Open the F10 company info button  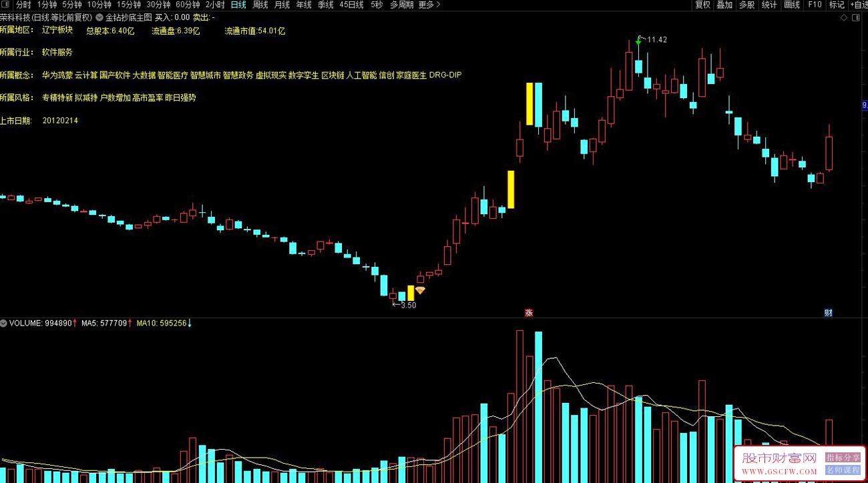point(815,5)
